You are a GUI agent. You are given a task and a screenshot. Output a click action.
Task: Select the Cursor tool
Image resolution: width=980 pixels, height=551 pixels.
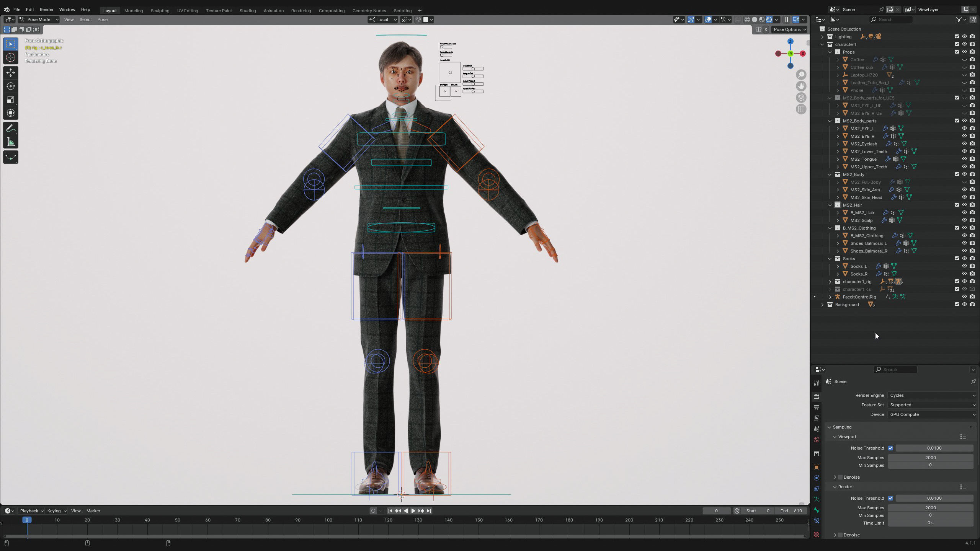[x=11, y=57]
